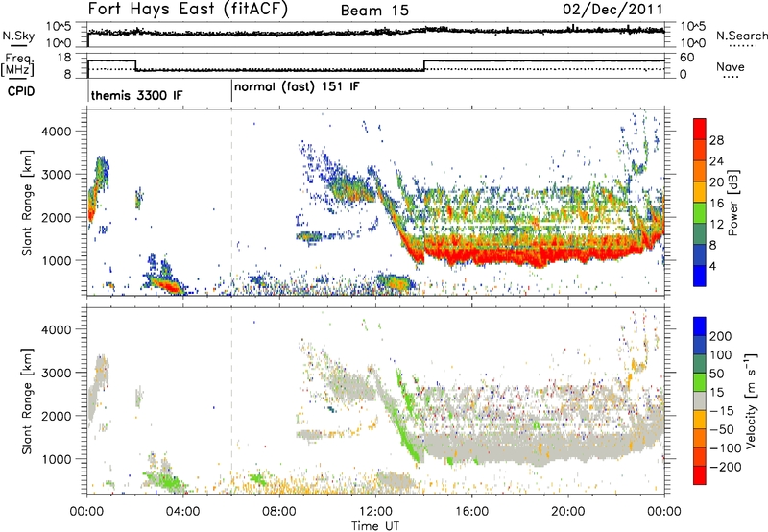Screen dimensions: 768x532
Task: Click the velocity panel "Slant Range [km]" label
Action: click(27, 400)
